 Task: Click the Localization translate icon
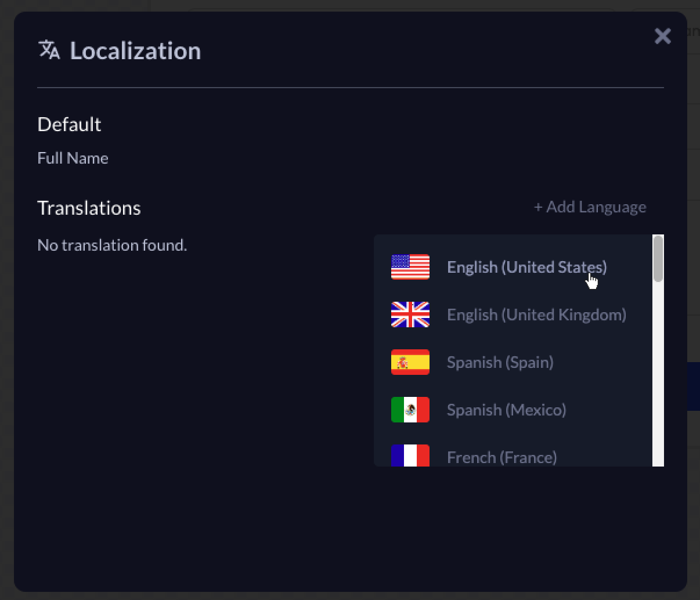pos(49,50)
